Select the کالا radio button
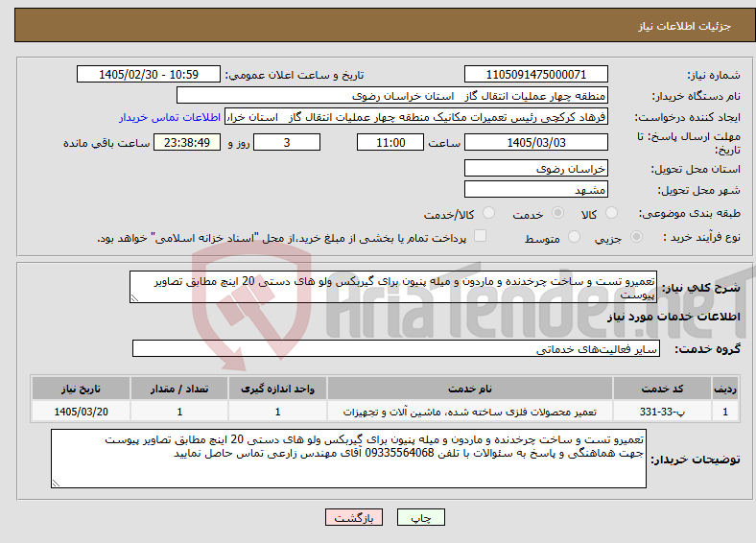Viewport: 756px width, 543px height. (611, 213)
